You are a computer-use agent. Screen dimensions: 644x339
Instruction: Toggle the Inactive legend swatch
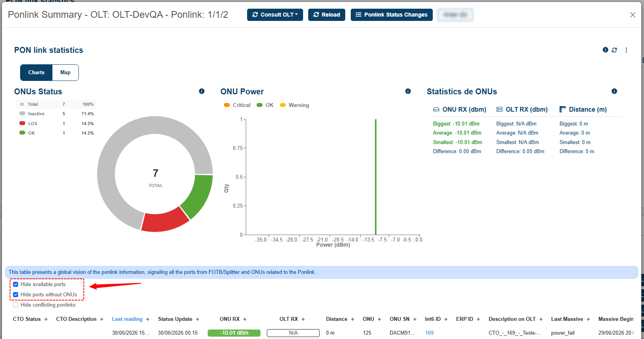click(x=22, y=114)
